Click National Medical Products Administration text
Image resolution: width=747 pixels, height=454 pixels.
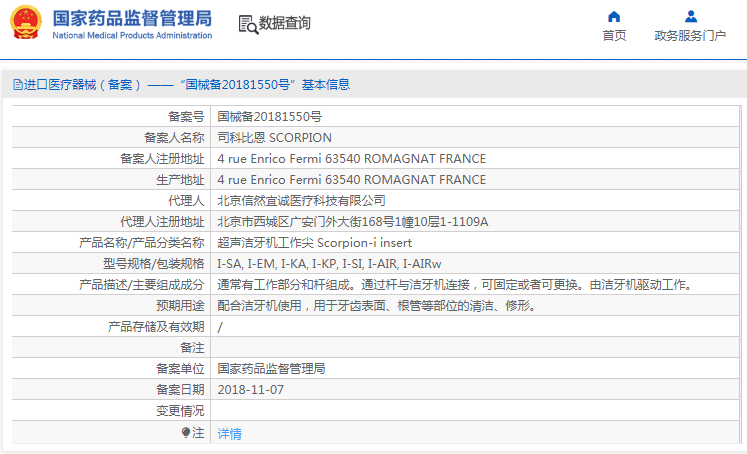pos(132,35)
